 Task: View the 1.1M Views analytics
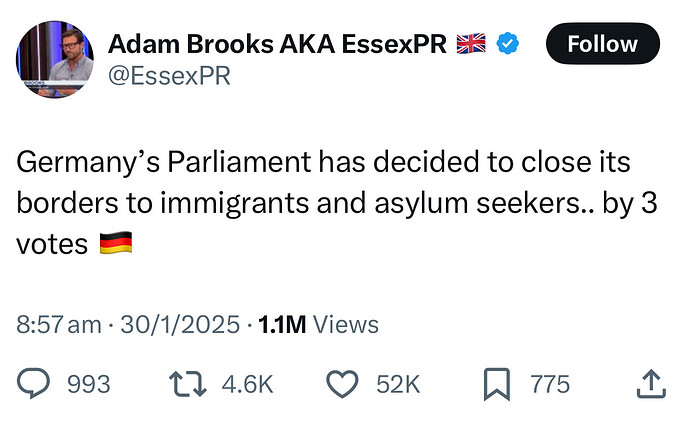[x=318, y=325]
